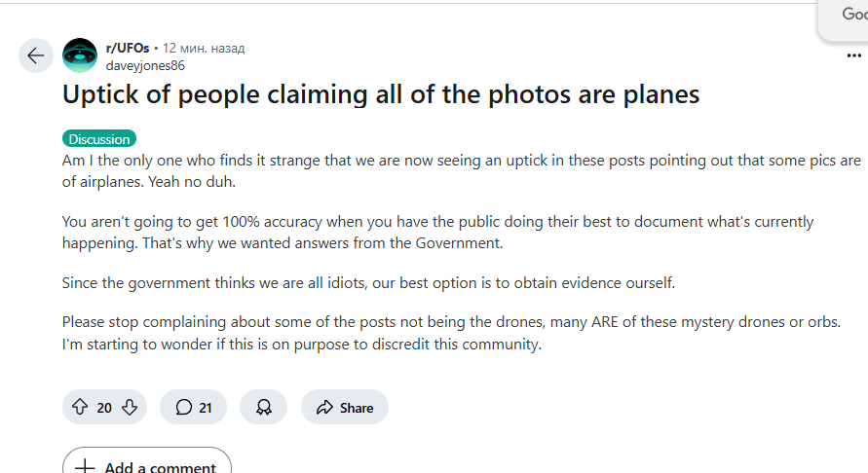Click the vote count number 20
The height and width of the screenshot is (473, 868).
(x=104, y=408)
